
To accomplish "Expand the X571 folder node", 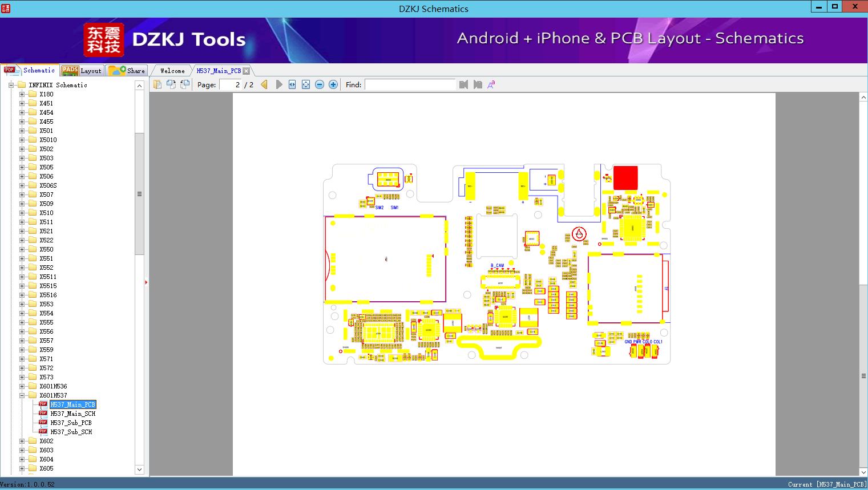I will pyautogui.click(x=22, y=359).
